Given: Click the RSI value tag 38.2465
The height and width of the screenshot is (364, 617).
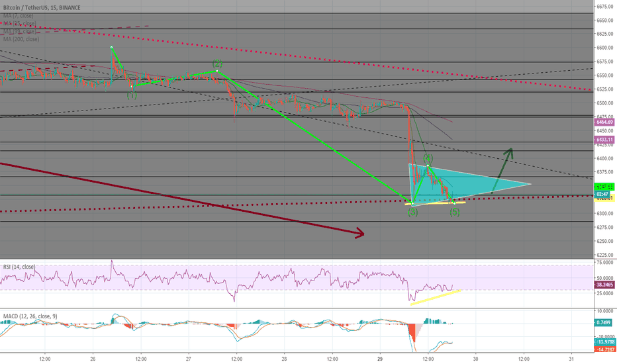Looking at the screenshot, I should tap(604, 284).
